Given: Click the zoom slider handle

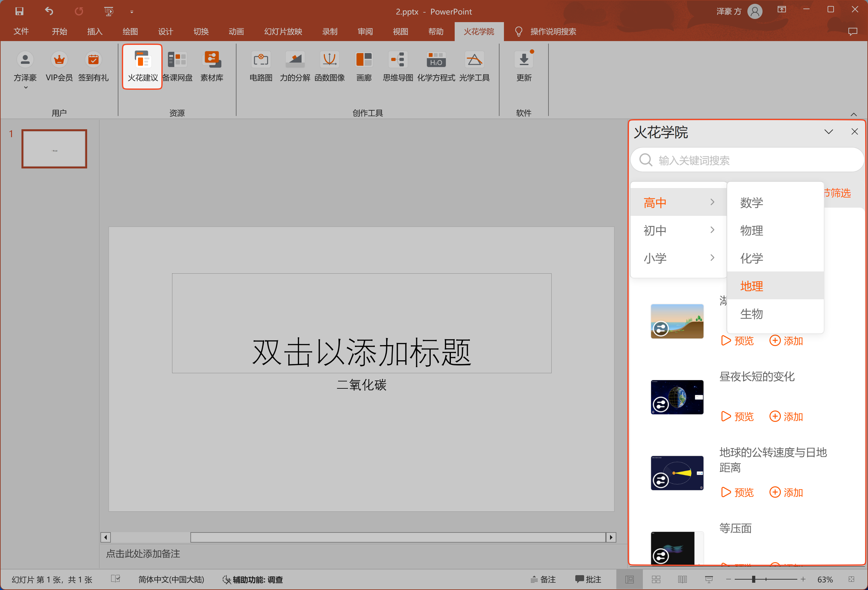Looking at the screenshot, I should pos(754,579).
